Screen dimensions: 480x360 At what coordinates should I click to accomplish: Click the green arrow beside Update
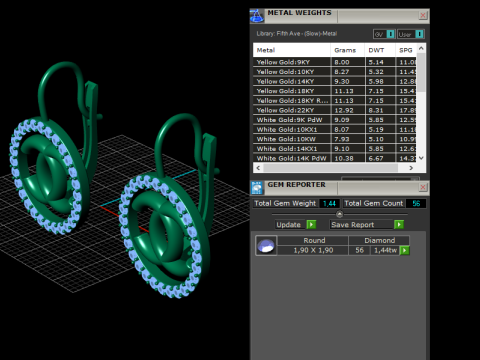tap(311, 224)
